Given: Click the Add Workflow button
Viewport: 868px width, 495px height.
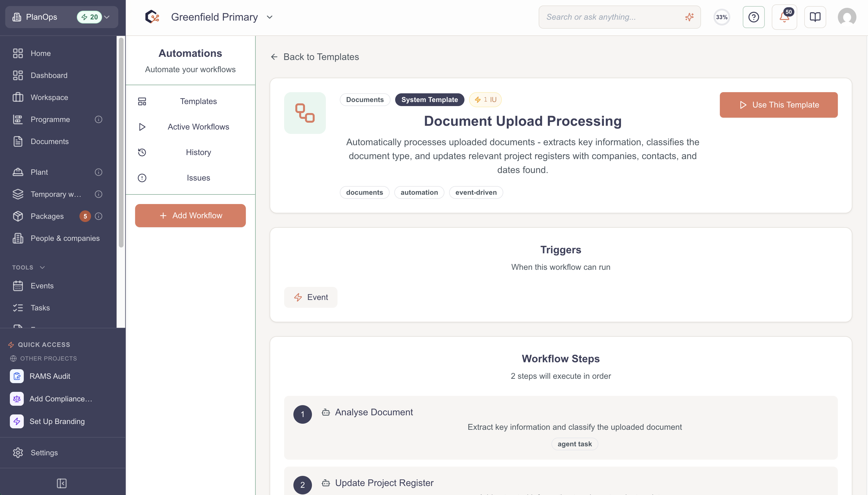Looking at the screenshot, I should (x=190, y=216).
